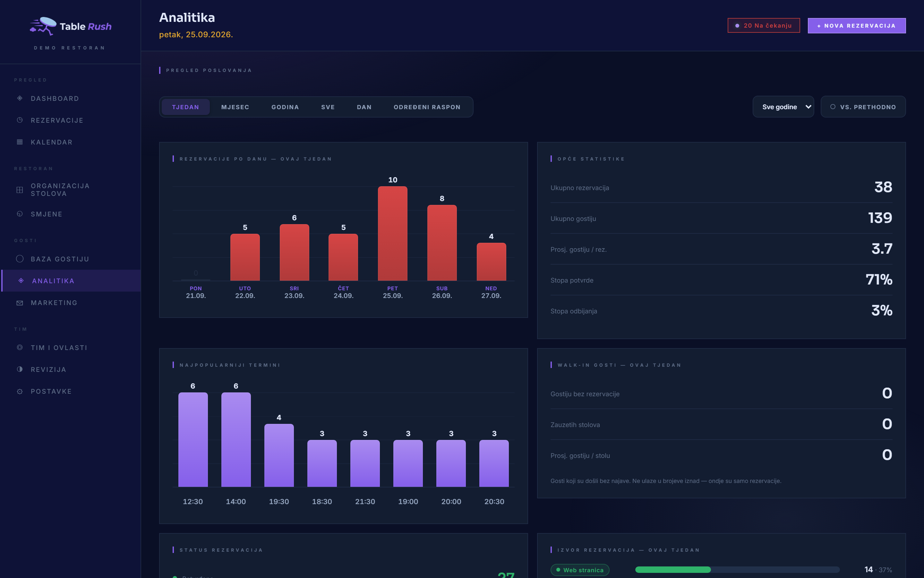924x578 pixels.
Task: Click the date petak, 25.09.2026.
Action: (x=196, y=34)
